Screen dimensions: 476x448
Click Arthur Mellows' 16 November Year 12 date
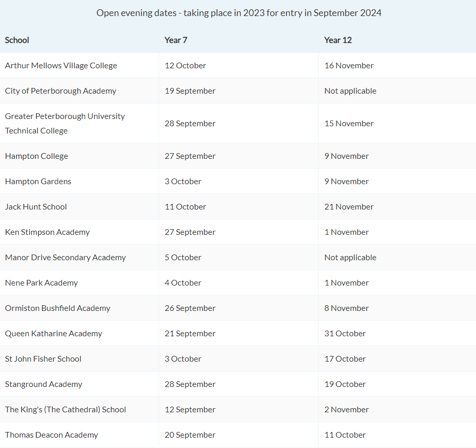[x=349, y=66]
